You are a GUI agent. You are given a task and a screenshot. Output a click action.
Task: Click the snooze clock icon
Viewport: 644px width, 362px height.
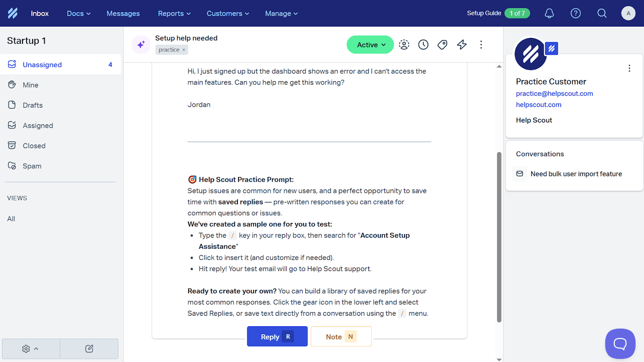point(423,45)
